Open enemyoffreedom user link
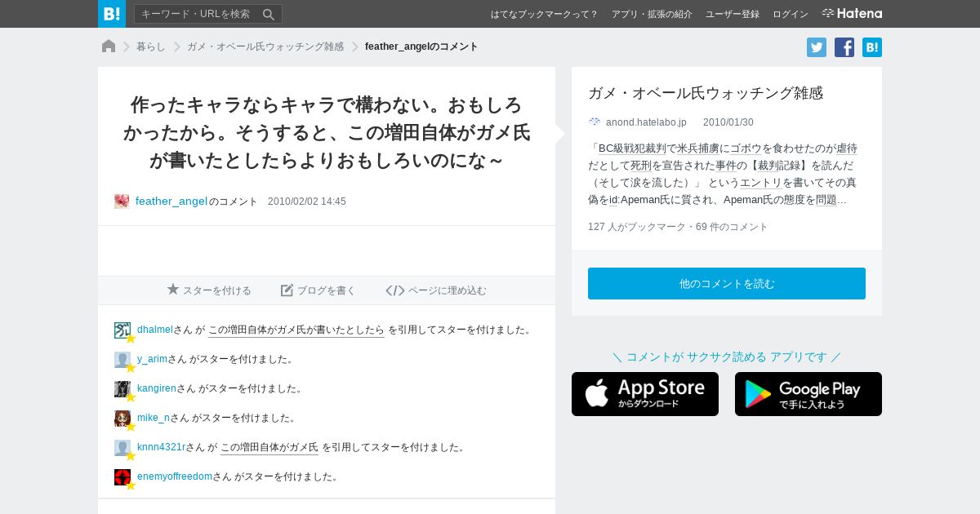This screenshot has width=980, height=514. pos(175,476)
